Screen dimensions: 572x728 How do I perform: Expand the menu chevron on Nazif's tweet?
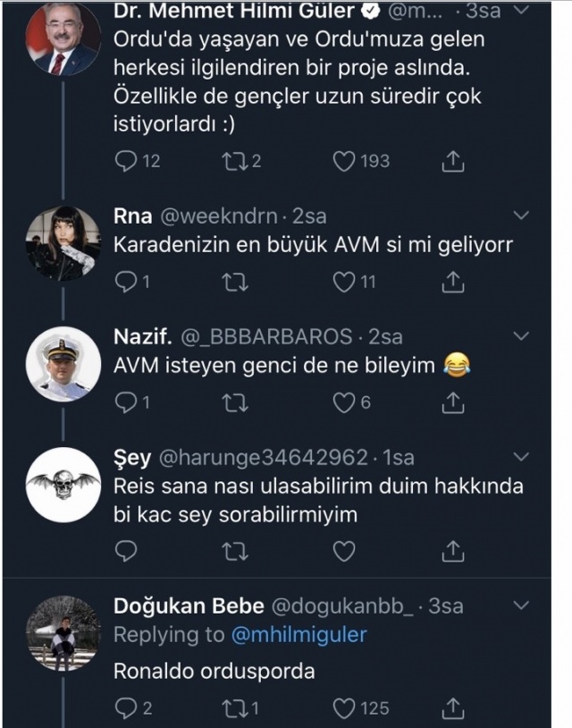(x=523, y=335)
